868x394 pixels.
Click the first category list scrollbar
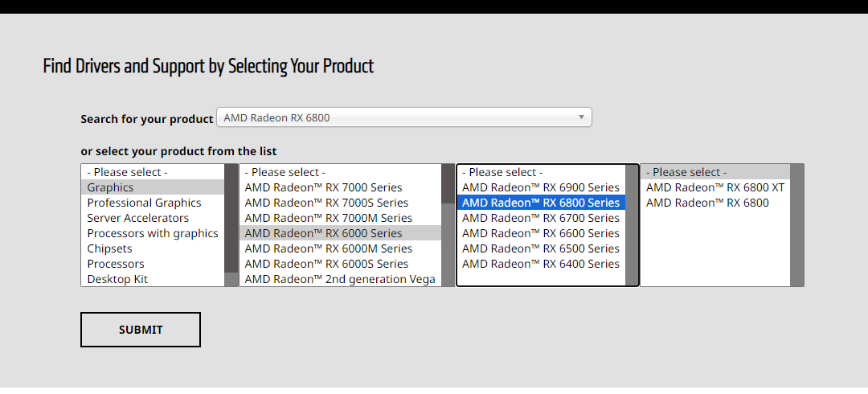coord(231,225)
